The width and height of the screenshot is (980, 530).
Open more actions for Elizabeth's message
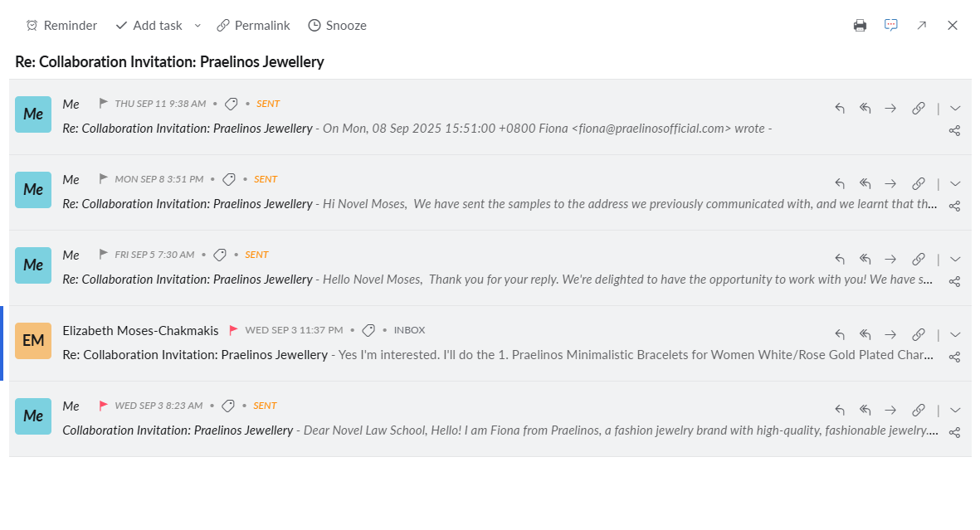pyautogui.click(x=955, y=335)
